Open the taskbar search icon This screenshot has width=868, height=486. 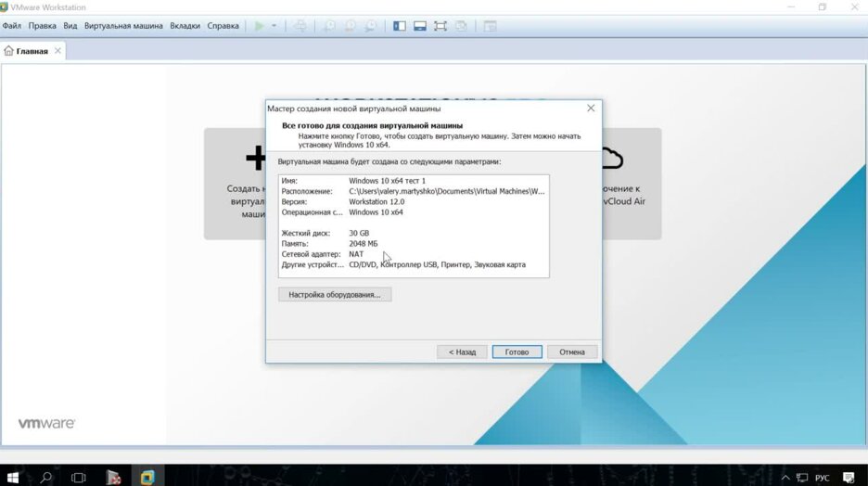tap(46, 477)
